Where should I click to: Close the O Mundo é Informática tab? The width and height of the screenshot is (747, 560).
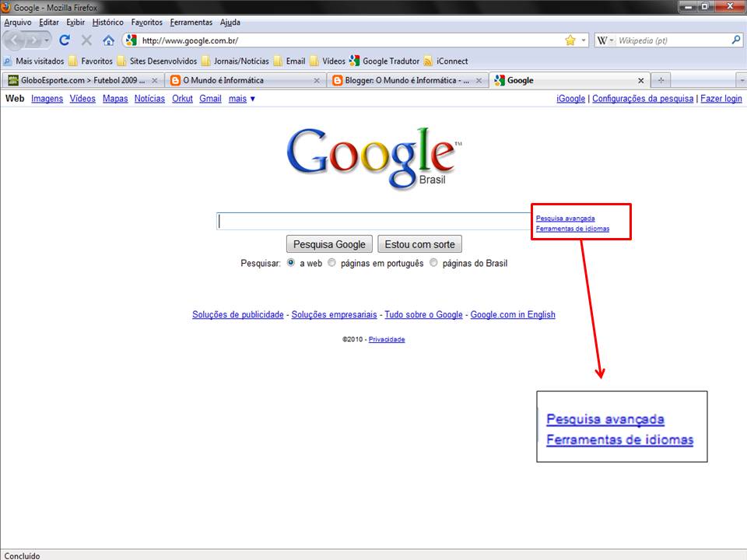coord(317,80)
